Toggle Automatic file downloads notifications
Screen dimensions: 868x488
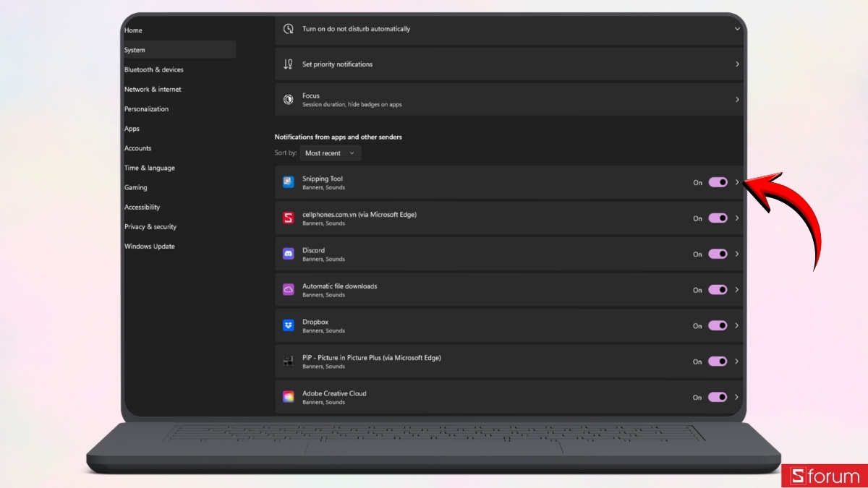(x=718, y=289)
